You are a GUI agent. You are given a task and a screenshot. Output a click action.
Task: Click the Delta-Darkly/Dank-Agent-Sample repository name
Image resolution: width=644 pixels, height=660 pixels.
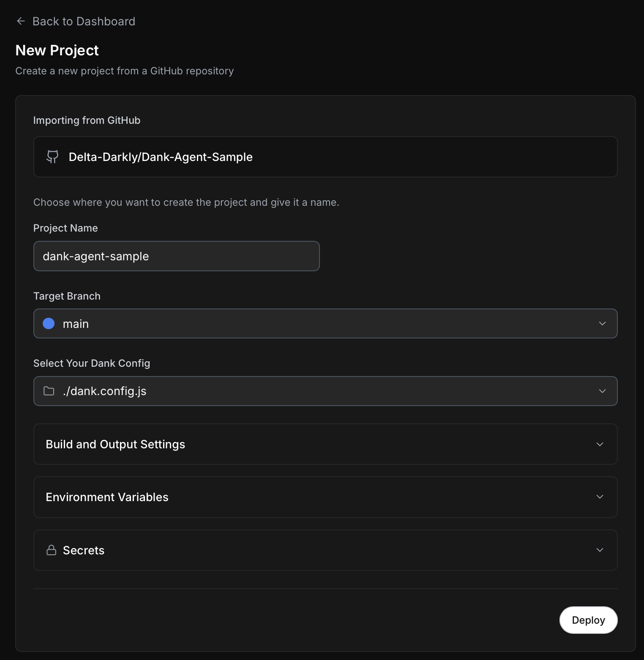[161, 157]
